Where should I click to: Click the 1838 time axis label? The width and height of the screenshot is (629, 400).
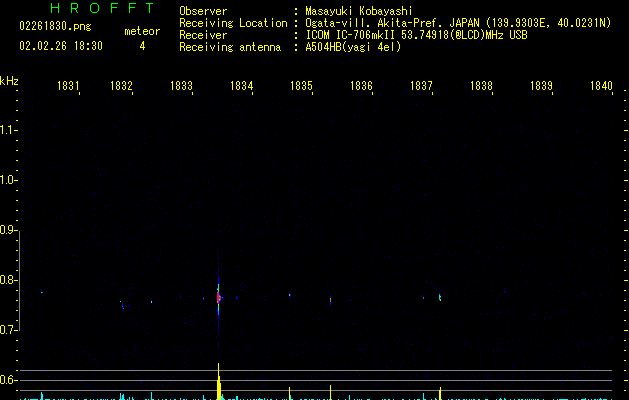[481, 86]
